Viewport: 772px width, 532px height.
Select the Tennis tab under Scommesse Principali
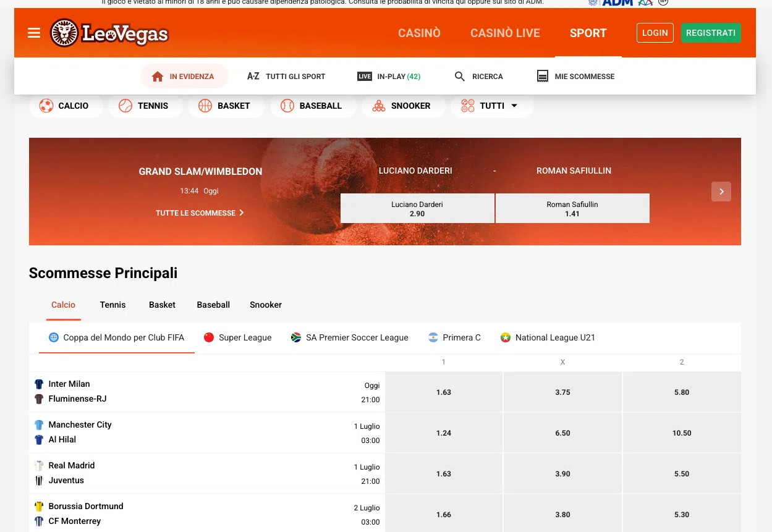tap(112, 305)
